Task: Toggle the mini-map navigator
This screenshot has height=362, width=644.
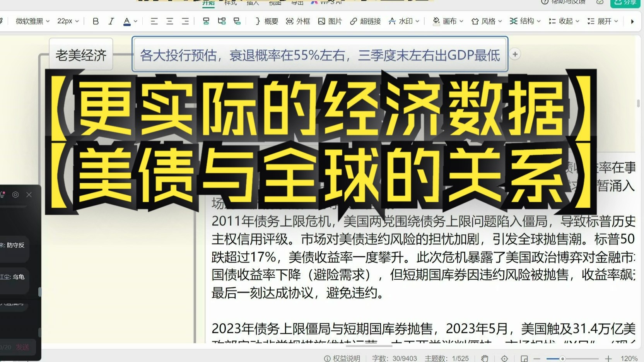Action: pos(524,359)
